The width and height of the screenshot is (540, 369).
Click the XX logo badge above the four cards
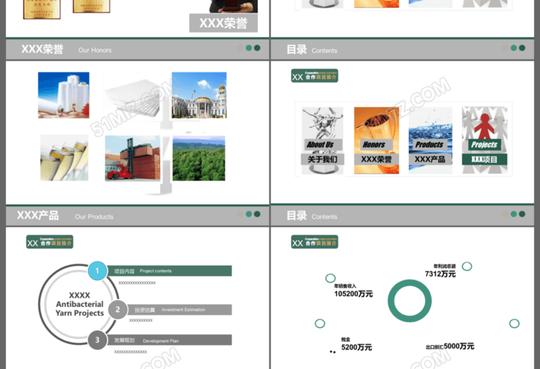(314, 76)
